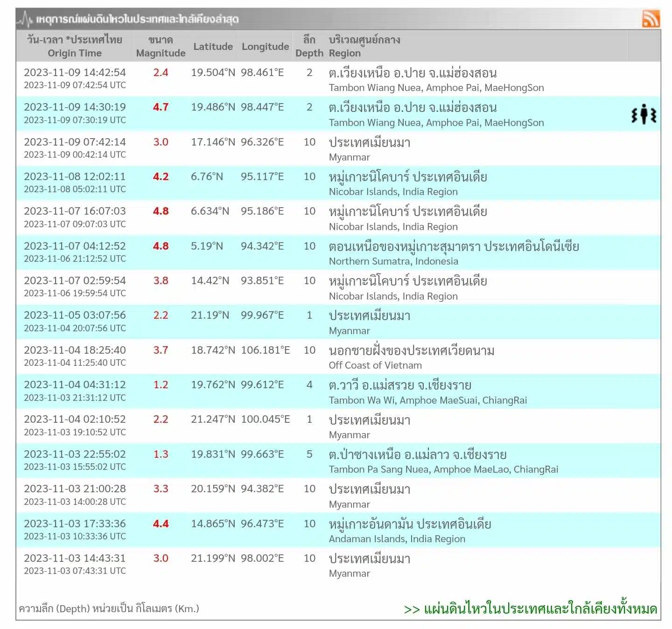This screenshot has width=672, height=629.
Task: Click latitude 17.146°N
Action: coord(213,142)
